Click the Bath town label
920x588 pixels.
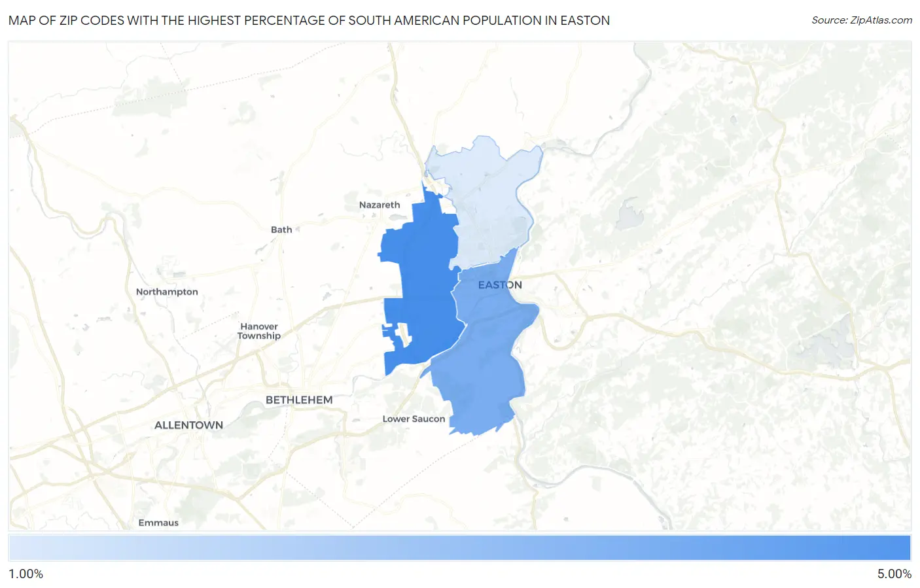tap(281, 230)
